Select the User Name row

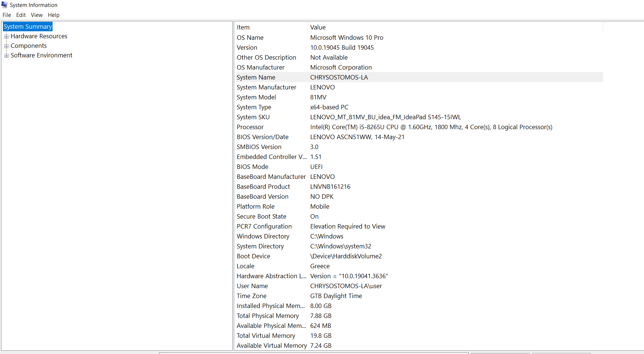419,286
